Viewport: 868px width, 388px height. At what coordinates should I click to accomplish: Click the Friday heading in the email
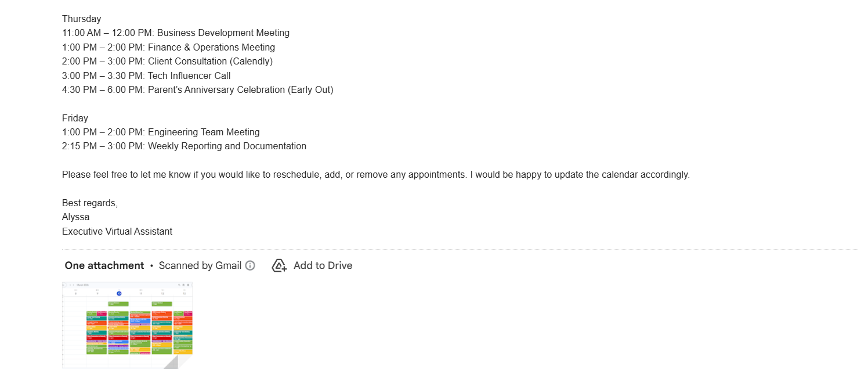click(x=75, y=118)
